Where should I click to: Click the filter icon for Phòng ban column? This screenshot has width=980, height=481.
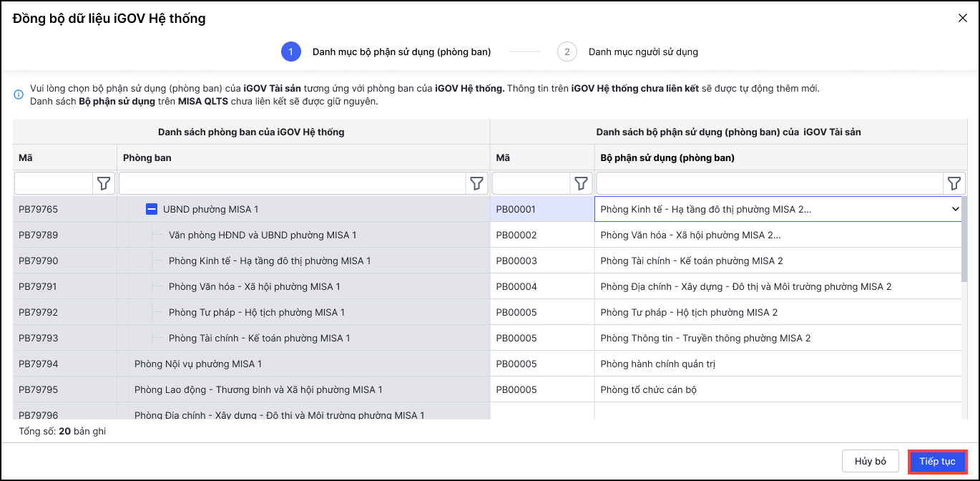(476, 184)
